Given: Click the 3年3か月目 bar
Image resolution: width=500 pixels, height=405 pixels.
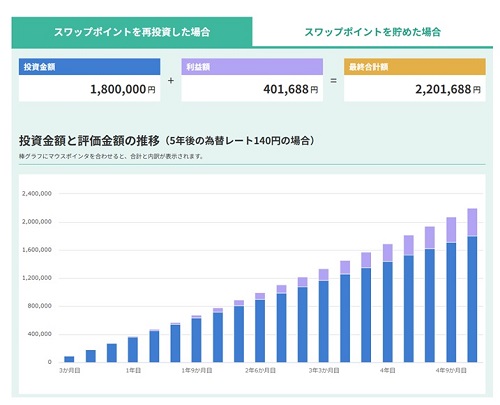Looking at the screenshot, I should 324,316.
